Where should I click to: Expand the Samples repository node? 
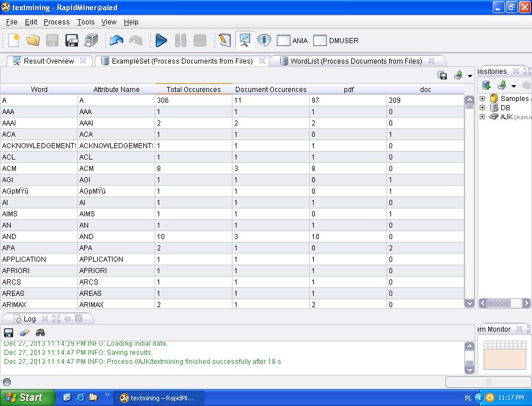point(483,99)
